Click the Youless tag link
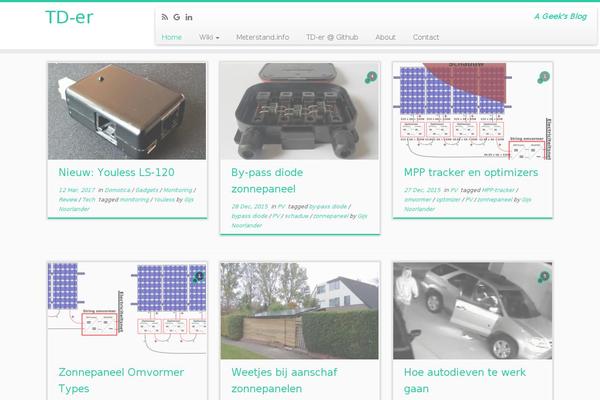This screenshot has width=600, height=400. 164,199
